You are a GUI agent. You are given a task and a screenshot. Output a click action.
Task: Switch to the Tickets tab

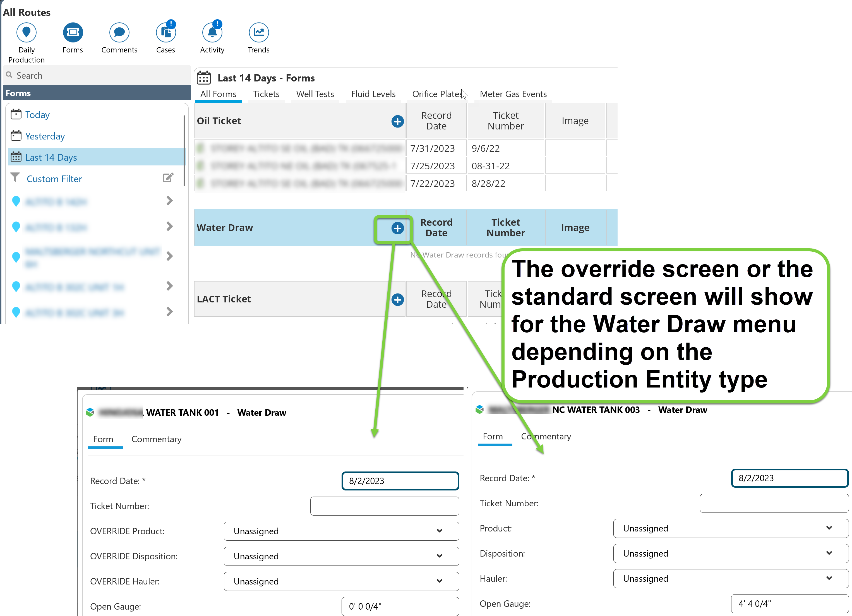tap(266, 94)
